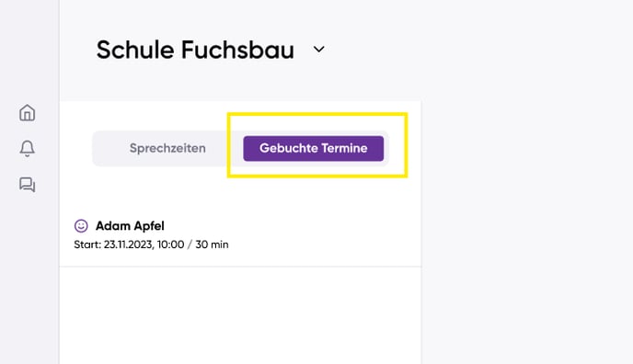Viewport: 633px width, 364px height.
Task: Switch to the Sprechzeiten tab
Action: pyautogui.click(x=167, y=148)
